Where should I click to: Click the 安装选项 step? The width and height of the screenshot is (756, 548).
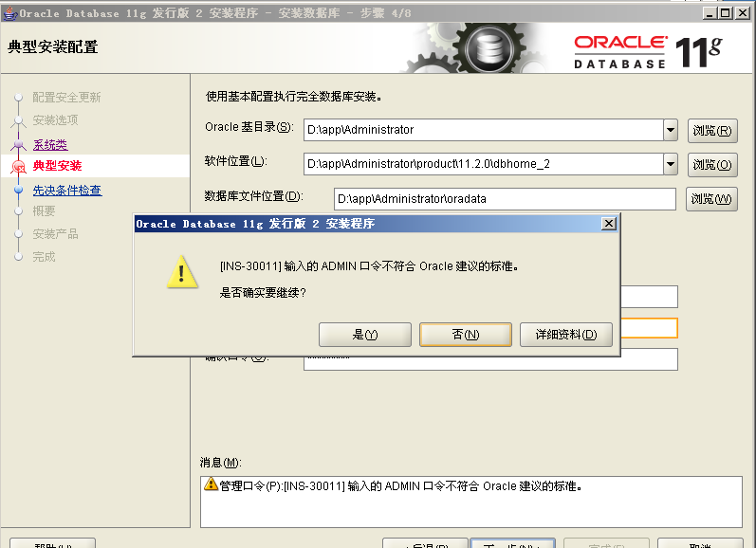55,120
